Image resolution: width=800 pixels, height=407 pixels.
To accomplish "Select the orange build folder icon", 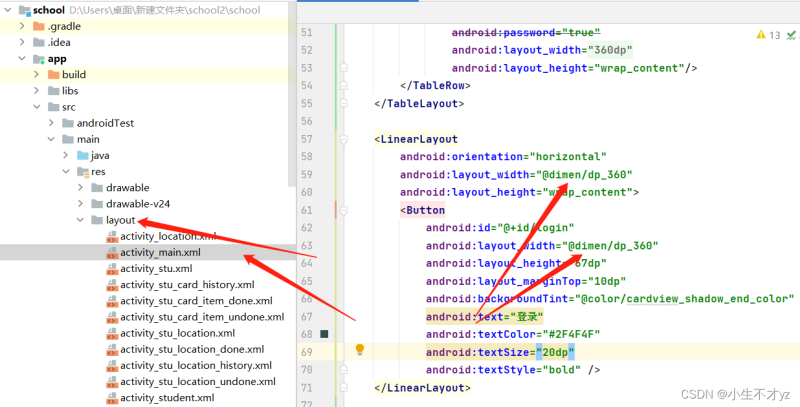I will (54, 74).
